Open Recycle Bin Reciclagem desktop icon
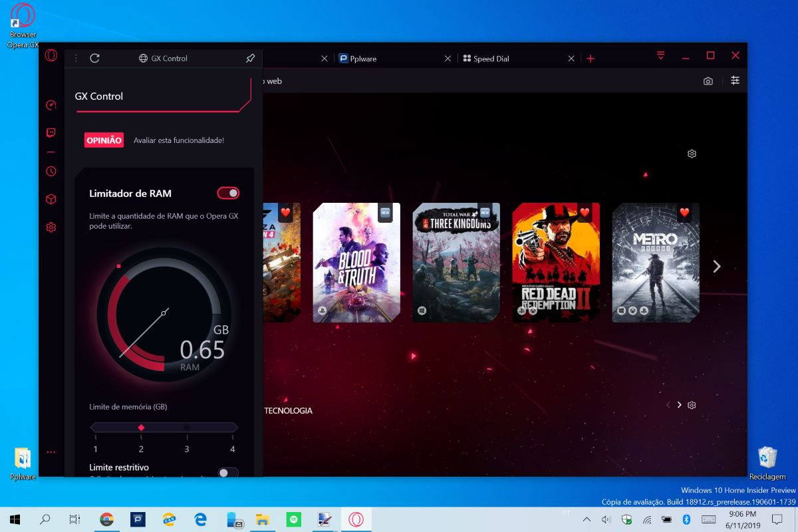This screenshot has width=798, height=532. point(767,464)
